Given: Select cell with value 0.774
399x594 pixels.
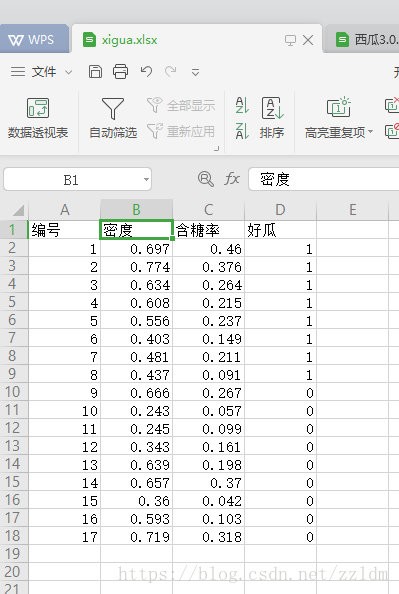Looking at the screenshot, I should coord(136,267).
